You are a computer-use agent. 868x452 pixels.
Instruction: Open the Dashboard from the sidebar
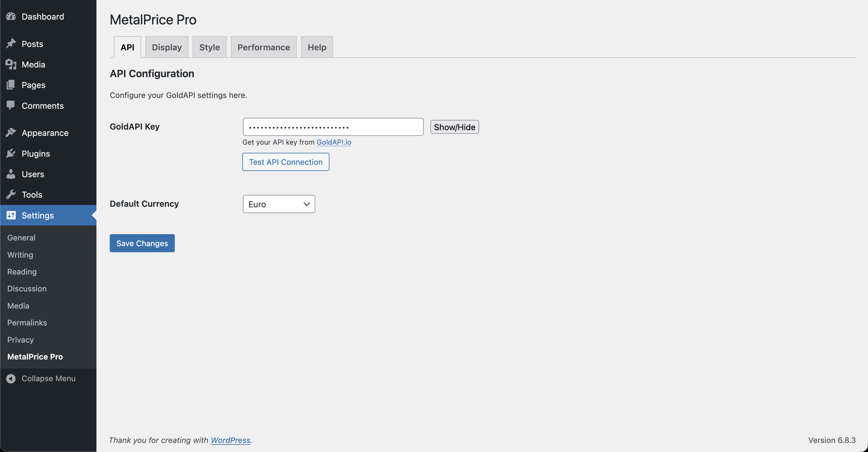point(11,16)
